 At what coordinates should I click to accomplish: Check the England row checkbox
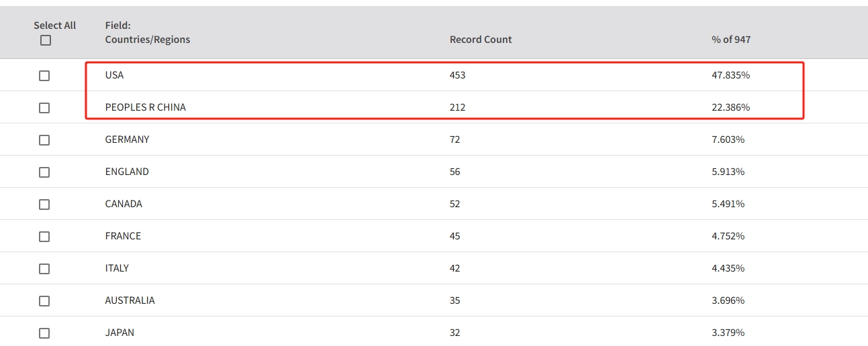click(x=44, y=172)
